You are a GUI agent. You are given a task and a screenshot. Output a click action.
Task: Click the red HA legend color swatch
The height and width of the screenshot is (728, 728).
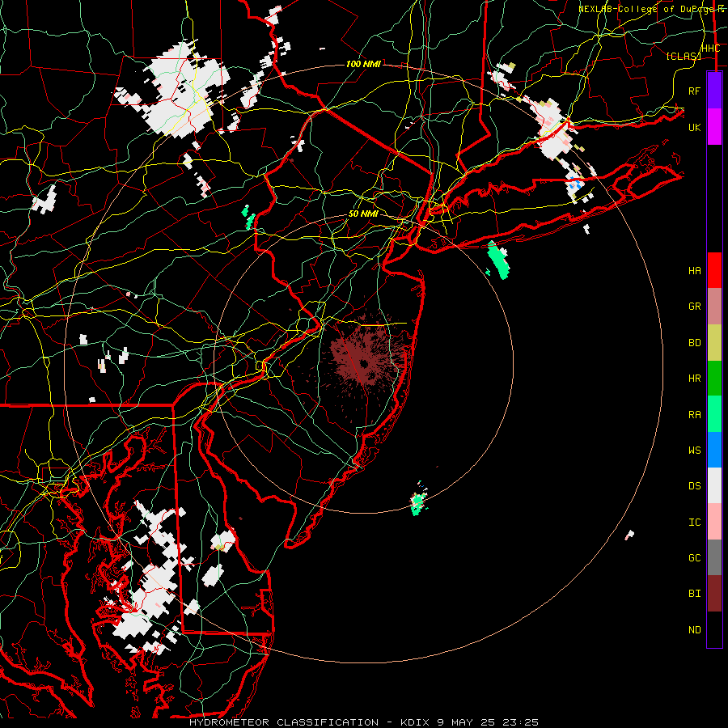pos(714,270)
